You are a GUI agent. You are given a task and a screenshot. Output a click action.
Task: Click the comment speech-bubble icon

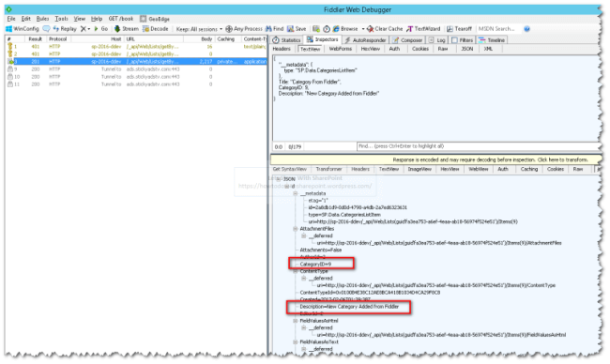(46, 29)
